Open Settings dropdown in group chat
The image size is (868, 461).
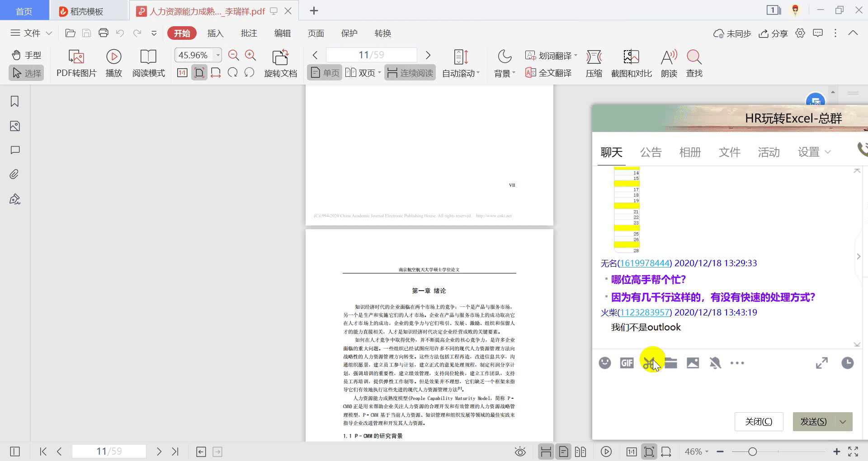814,152
